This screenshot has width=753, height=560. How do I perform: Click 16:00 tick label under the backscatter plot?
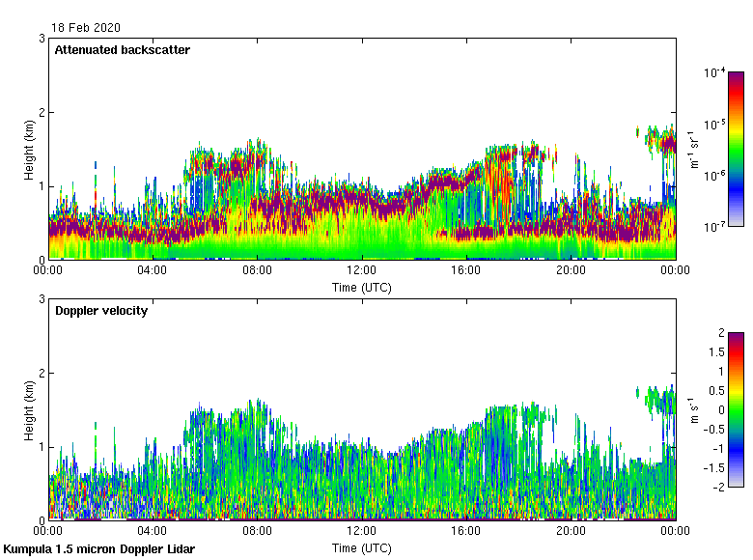[466, 271]
